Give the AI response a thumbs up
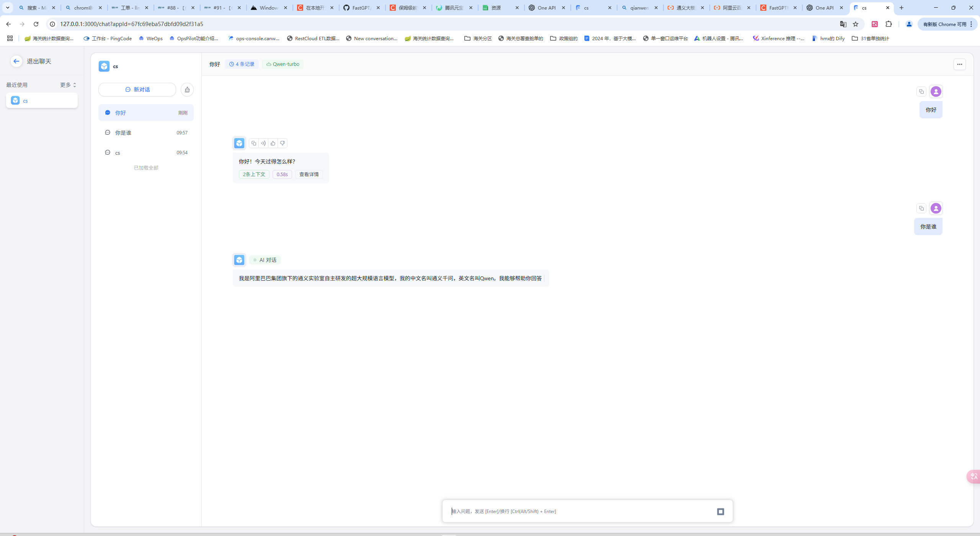 (273, 143)
